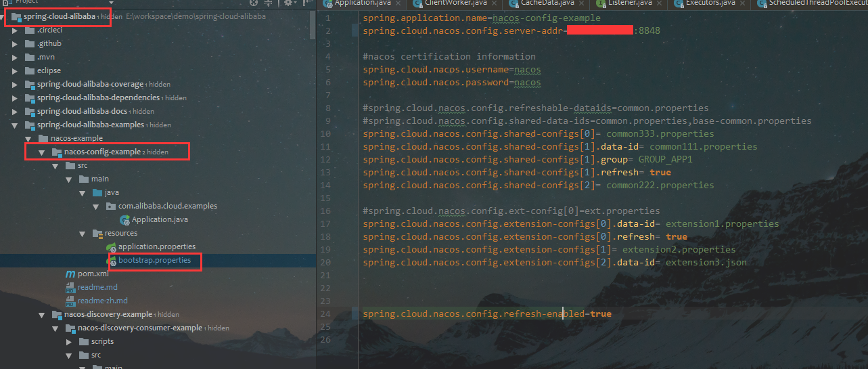The height and width of the screenshot is (369, 868).
Task: Click the eclipse folder icon
Action: (30, 70)
